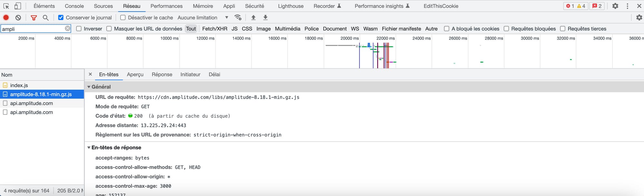
Task: Click the errors and warnings counter
Action: coord(576,6)
